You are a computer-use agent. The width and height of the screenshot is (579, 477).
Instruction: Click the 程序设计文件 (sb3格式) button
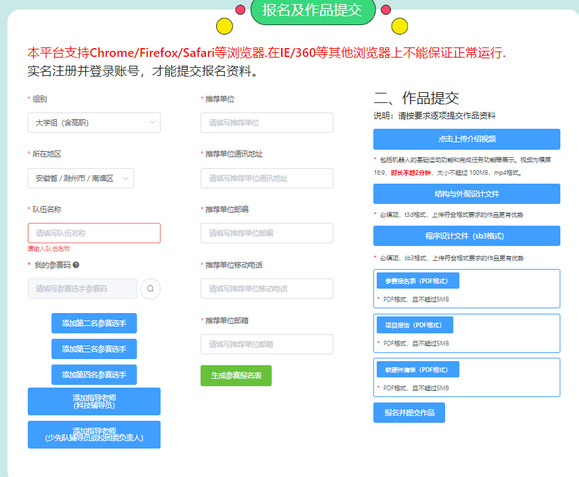(x=467, y=236)
